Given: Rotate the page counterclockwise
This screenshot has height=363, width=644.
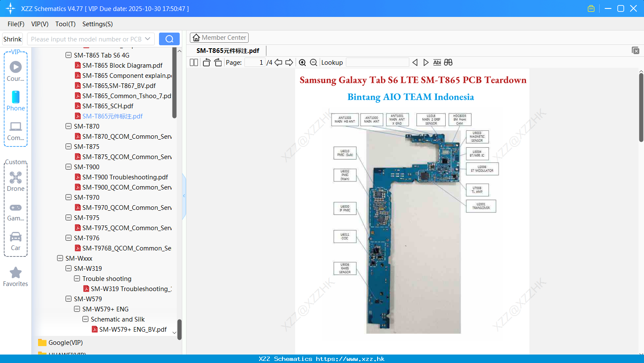Looking at the screenshot, I should click(x=206, y=63).
